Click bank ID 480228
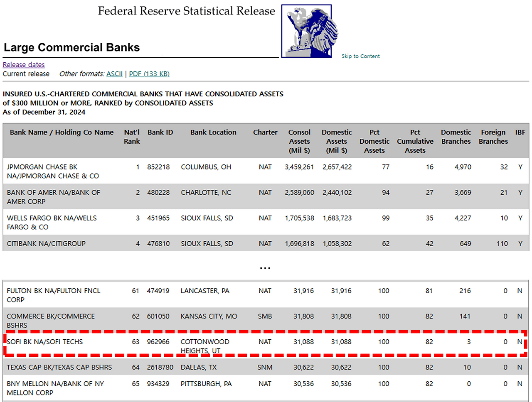Screen dimensions: 532x402 coord(158,193)
